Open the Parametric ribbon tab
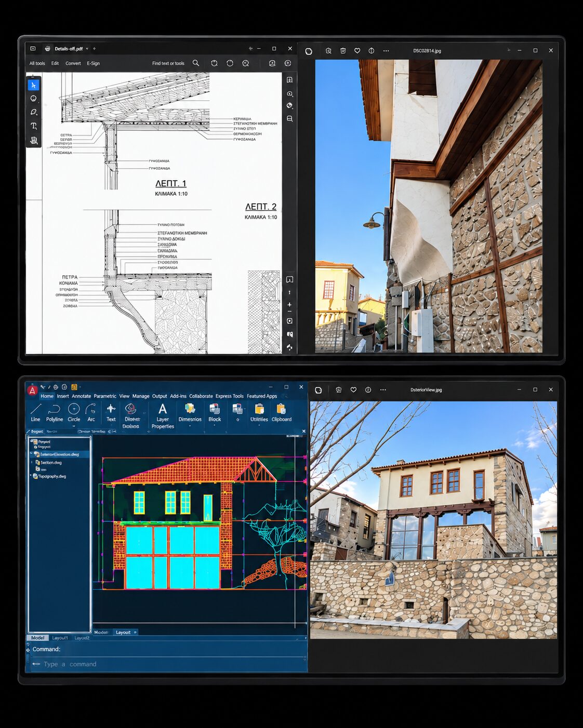 pos(105,396)
